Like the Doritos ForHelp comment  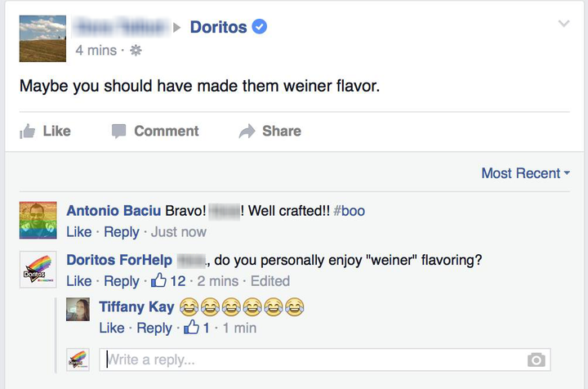(x=79, y=281)
